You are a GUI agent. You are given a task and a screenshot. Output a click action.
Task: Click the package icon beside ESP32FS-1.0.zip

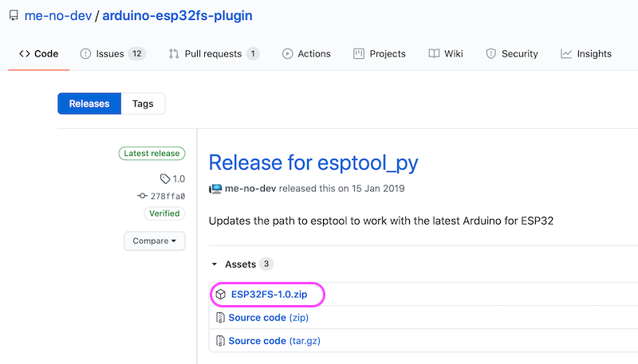(x=221, y=294)
